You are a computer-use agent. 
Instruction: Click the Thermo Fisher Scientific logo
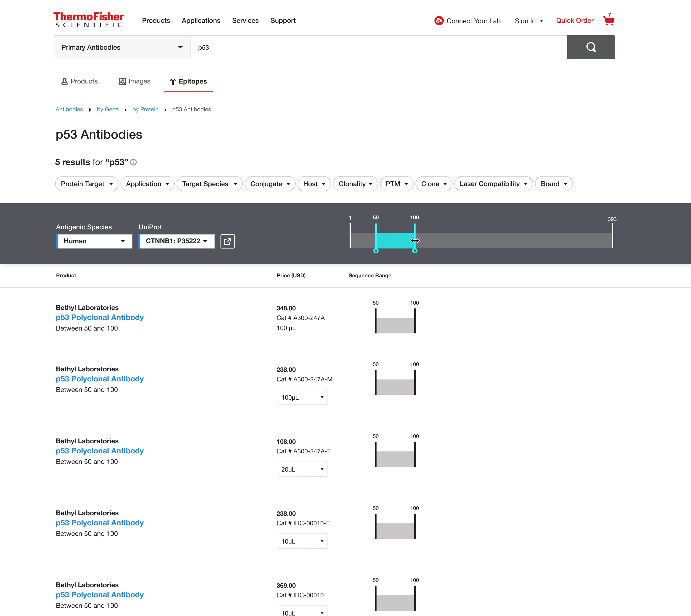coord(88,20)
